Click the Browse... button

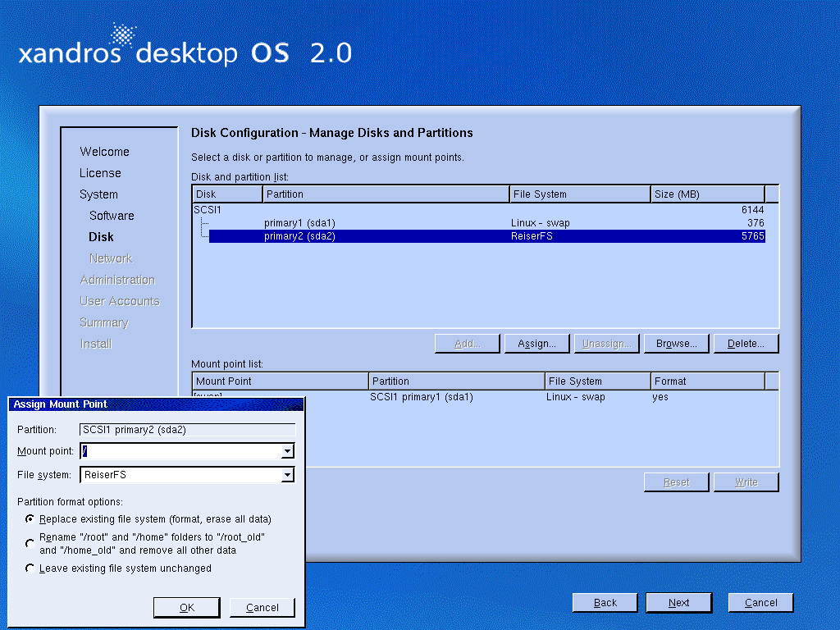676,344
